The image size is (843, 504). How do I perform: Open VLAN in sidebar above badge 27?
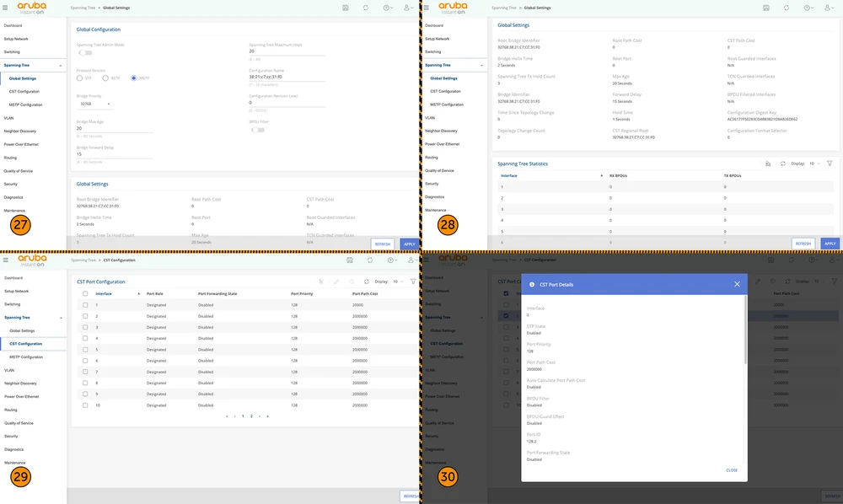click(x=9, y=117)
